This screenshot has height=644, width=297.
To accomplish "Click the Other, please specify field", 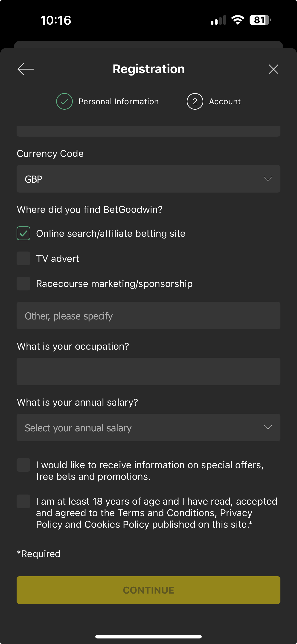I will [148, 316].
